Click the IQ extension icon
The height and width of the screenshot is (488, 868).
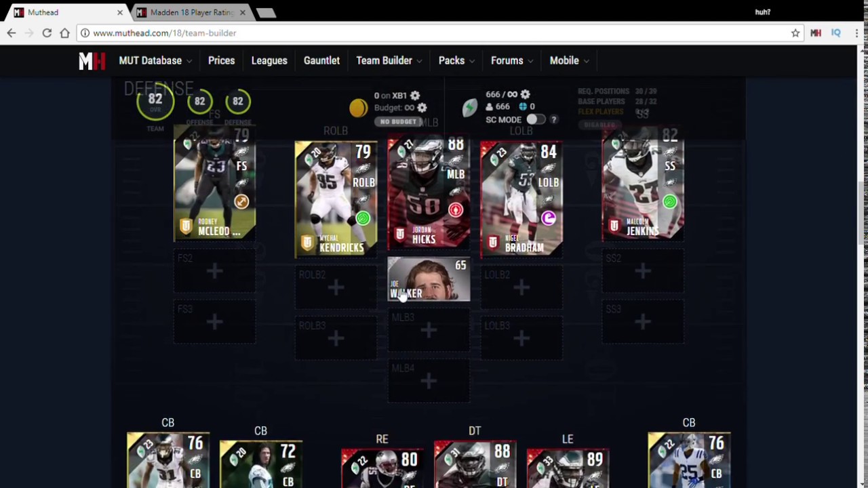point(836,33)
